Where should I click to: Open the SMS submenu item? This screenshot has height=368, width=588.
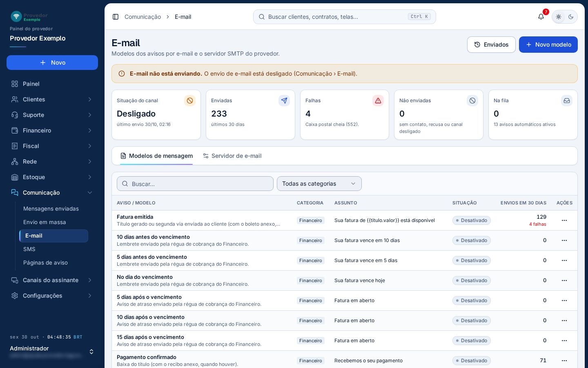click(x=53, y=249)
